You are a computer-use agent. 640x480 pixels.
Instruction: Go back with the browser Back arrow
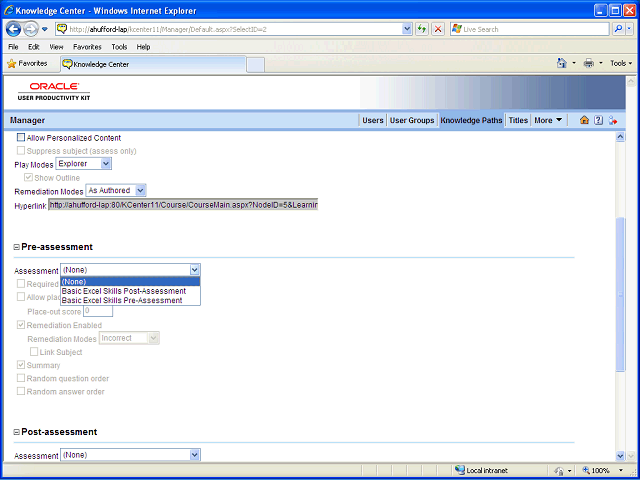click(x=13, y=29)
